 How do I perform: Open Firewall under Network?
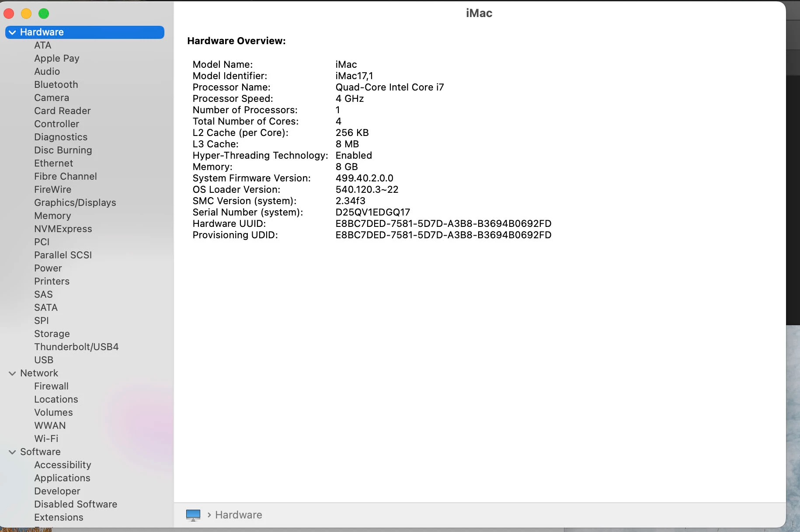(x=52, y=386)
